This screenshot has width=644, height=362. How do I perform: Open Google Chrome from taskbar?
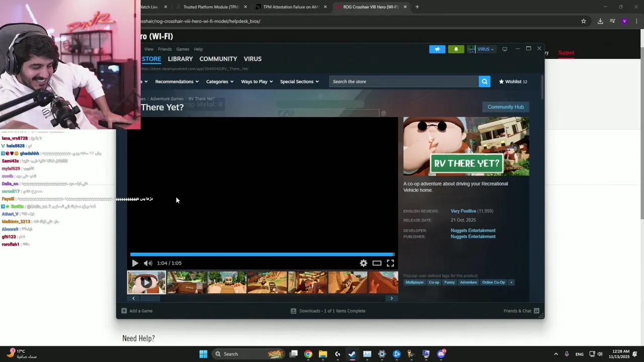[x=308, y=354]
